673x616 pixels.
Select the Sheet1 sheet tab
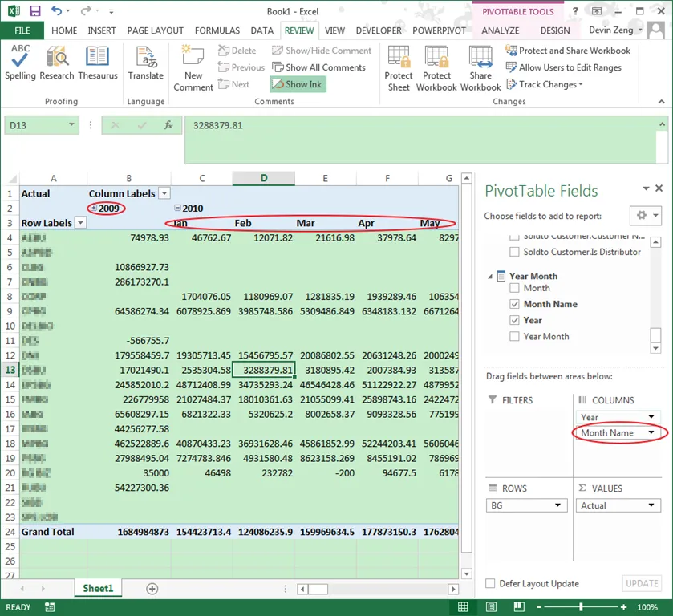(x=98, y=588)
